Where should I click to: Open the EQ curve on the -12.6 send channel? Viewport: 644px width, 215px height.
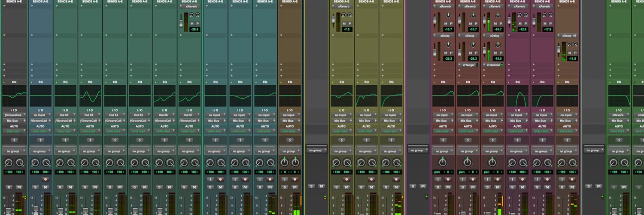pos(517,95)
